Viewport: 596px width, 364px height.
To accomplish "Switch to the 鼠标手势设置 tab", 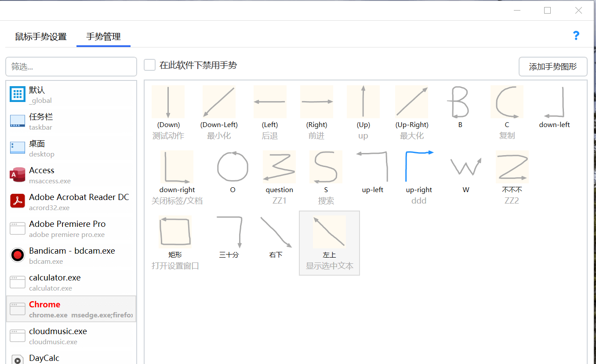I will tap(41, 36).
